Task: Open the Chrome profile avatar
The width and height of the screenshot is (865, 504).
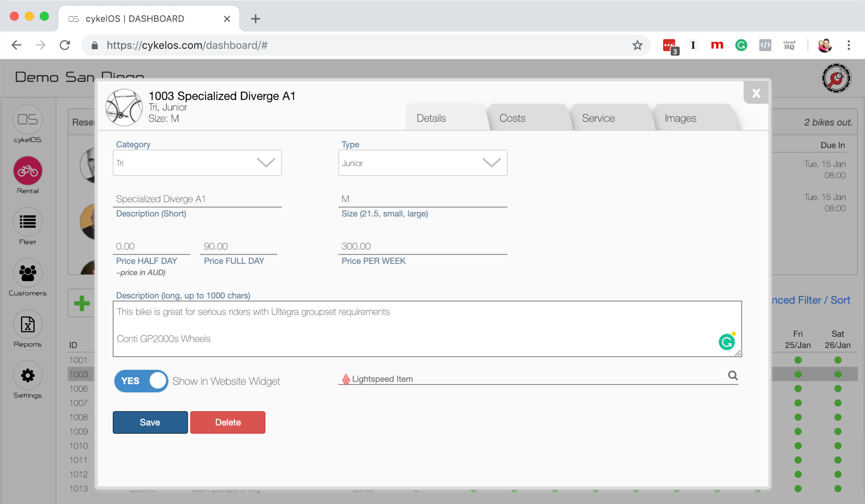Action: point(825,45)
